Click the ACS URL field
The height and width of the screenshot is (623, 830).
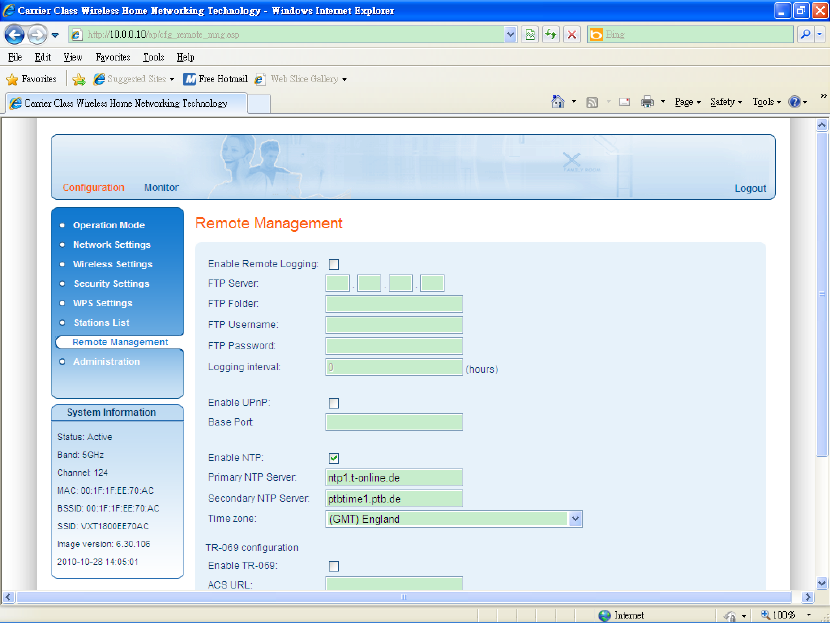point(394,583)
